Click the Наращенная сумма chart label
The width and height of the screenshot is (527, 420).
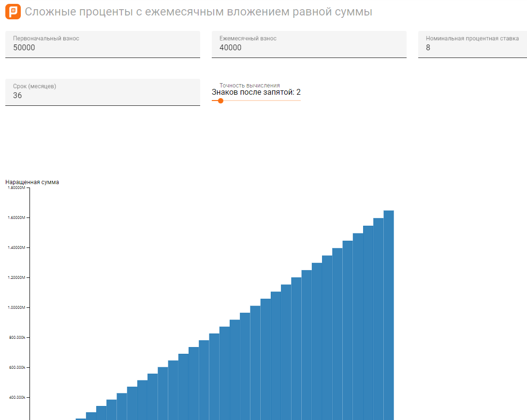[x=32, y=182]
